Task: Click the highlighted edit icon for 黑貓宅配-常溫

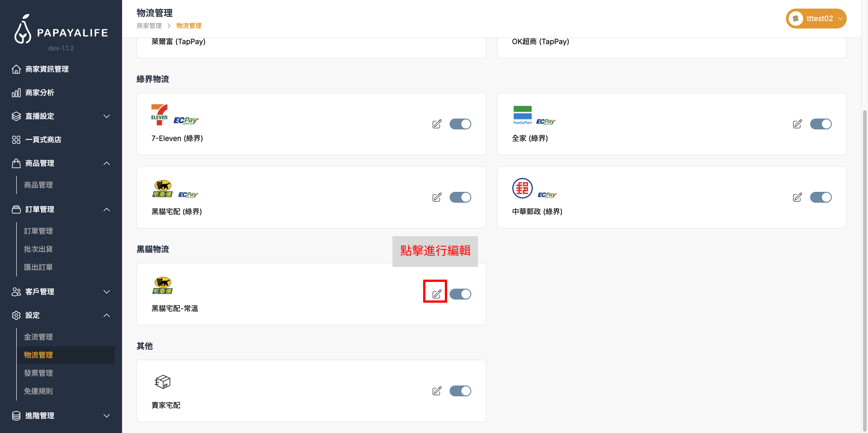Action: (x=435, y=294)
